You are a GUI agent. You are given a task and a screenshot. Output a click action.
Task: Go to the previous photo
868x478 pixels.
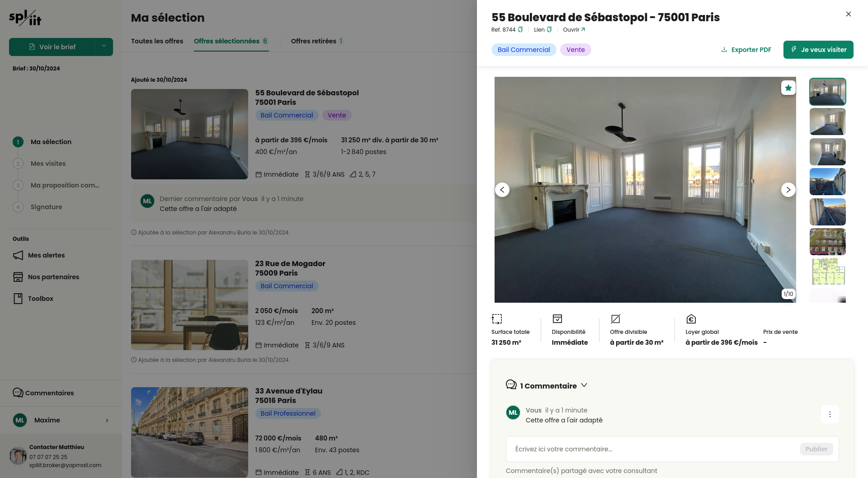502,190
